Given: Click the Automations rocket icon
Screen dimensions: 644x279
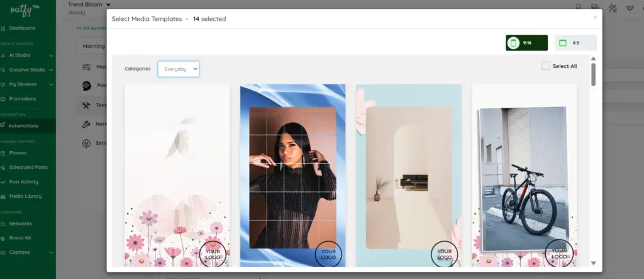Looking at the screenshot, I should point(3,125).
